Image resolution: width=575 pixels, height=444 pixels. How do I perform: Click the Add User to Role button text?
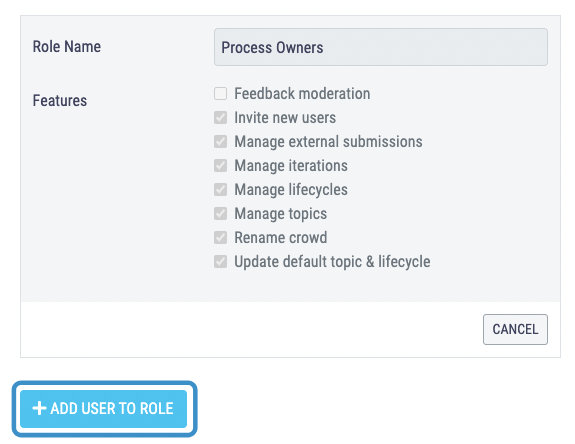point(112,408)
